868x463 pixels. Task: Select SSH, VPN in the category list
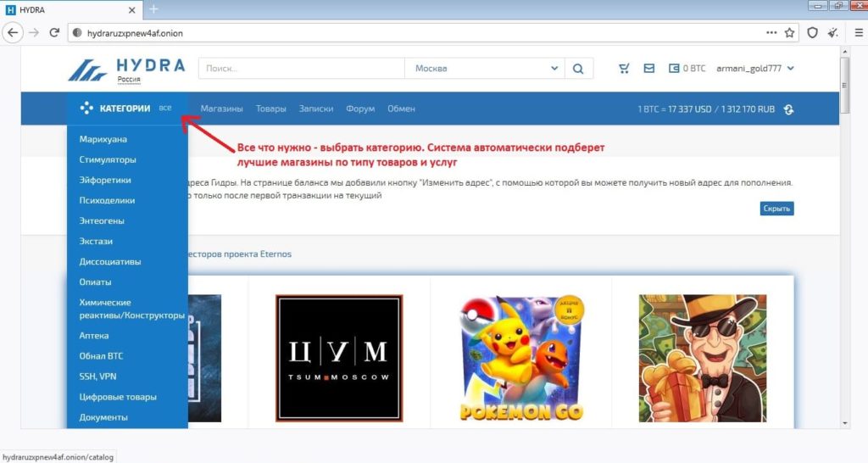tap(97, 377)
